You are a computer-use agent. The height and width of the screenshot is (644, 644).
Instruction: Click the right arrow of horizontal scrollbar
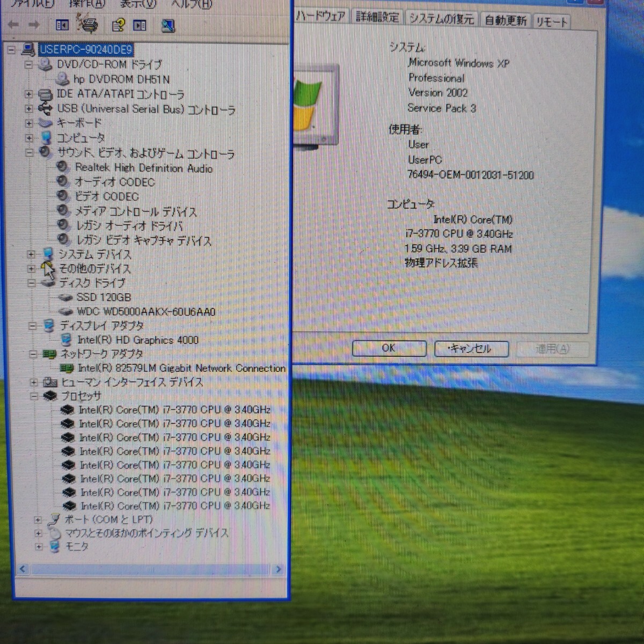point(278,569)
